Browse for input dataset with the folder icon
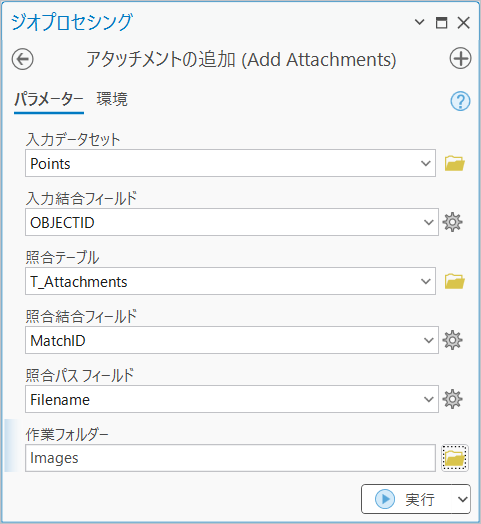481x524 pixels. 455,163
